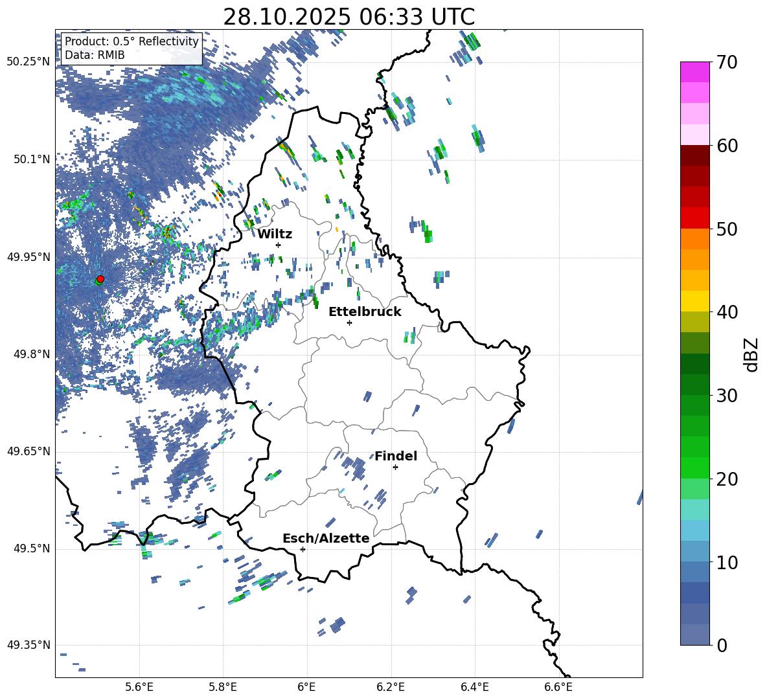Click the dBZ colorbar axis label
Viewport: 767px width, 700px height.
tap(751, 354)
